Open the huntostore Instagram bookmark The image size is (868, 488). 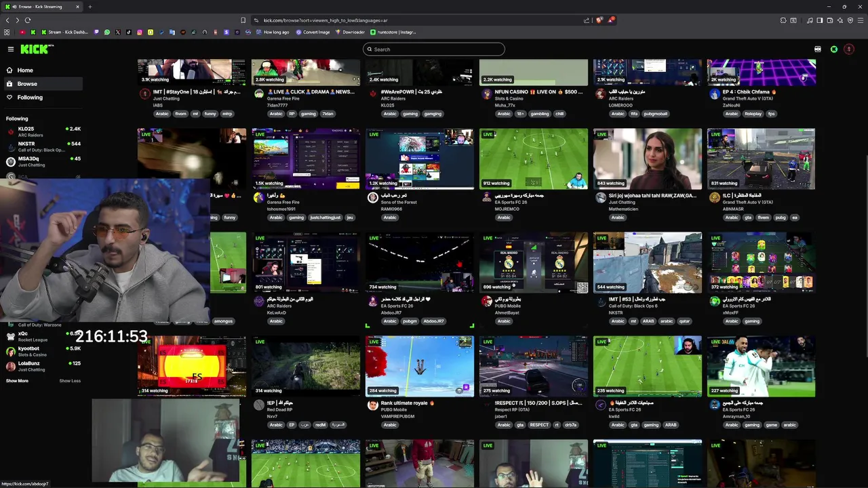[393, 32]
